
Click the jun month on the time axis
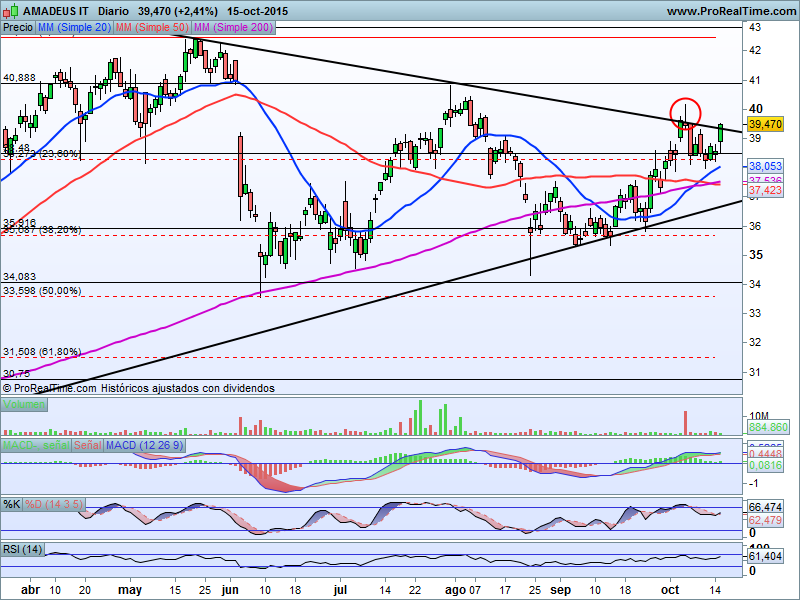coord(230,590)
